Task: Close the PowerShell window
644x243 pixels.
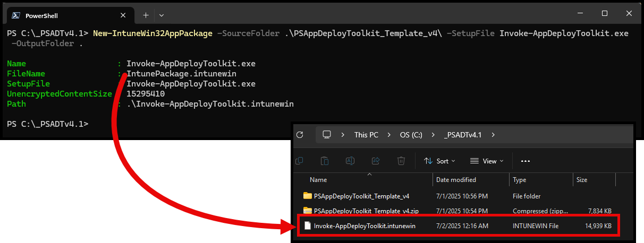Action: point(629,13)
